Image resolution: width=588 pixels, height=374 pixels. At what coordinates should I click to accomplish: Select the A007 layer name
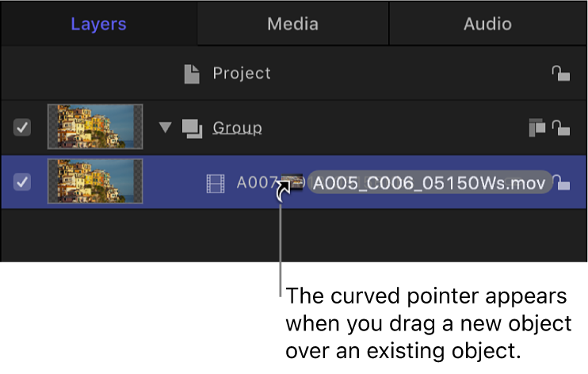255,184
